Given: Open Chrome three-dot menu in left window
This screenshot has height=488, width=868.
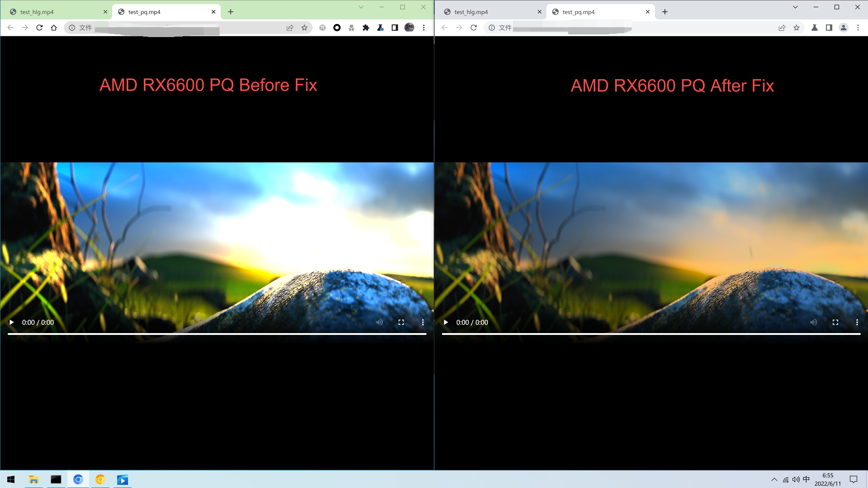Looking at the screenshot, I should pyautogui.click(x=424, y=28).
